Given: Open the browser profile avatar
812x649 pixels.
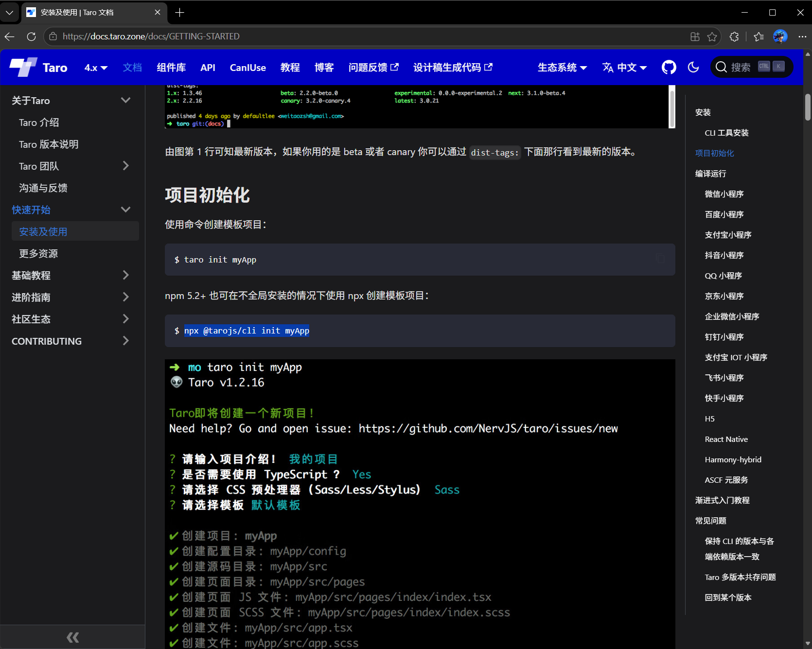Looking at the screenshot, I should click(x=780, y=36).
